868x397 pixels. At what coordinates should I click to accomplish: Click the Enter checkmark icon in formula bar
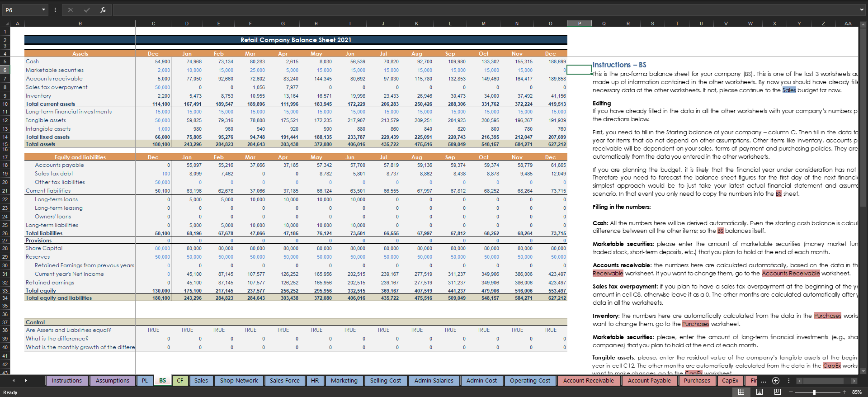tap(86, 10)
